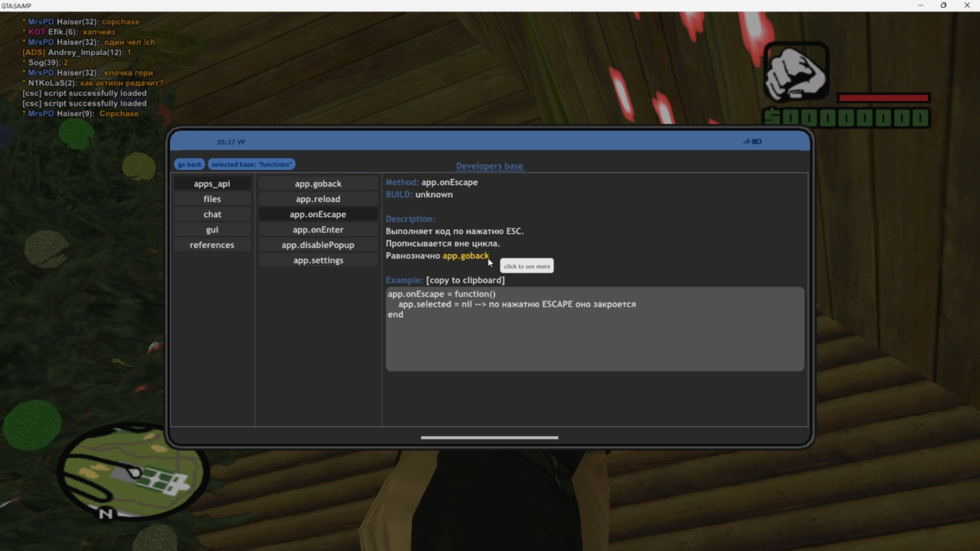
Task: Click the money counter in HUD
Action: tap(846, 117)
